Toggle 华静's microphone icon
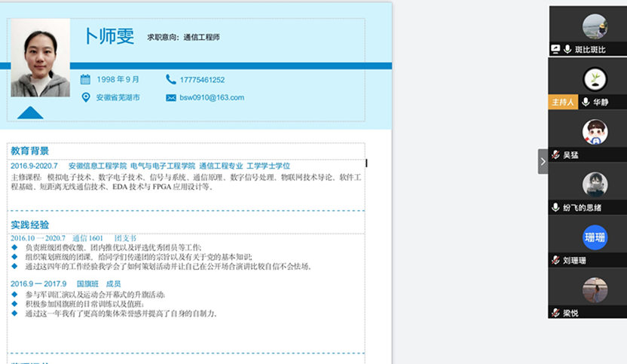 (585, 102)
